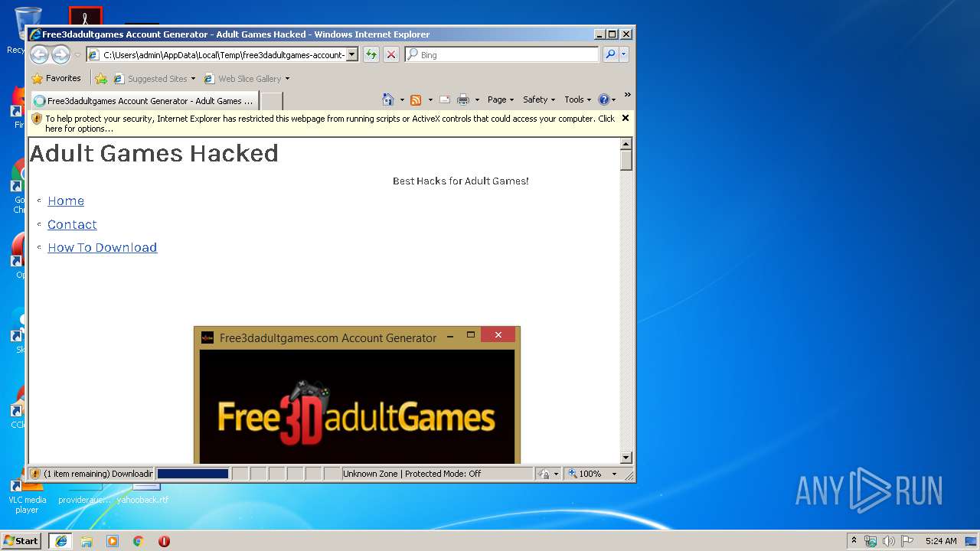
Task: Click the Account Generator window title icon
Action: [x=207, y=337]
